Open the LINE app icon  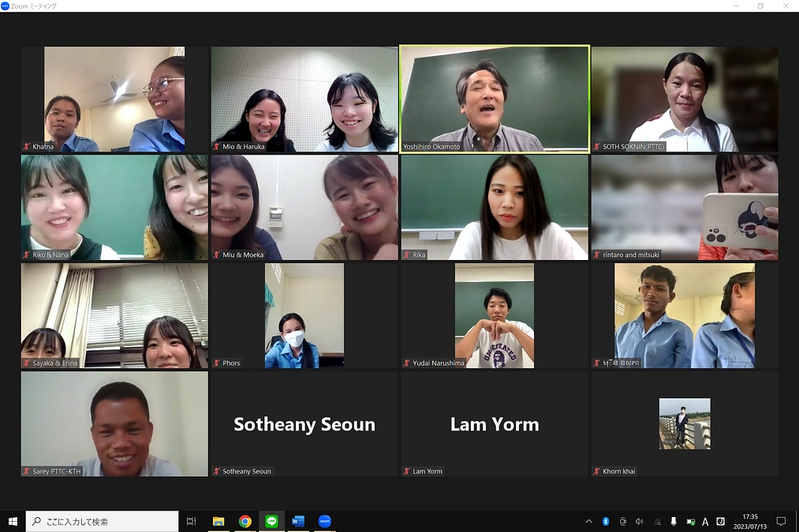[271, 521]
